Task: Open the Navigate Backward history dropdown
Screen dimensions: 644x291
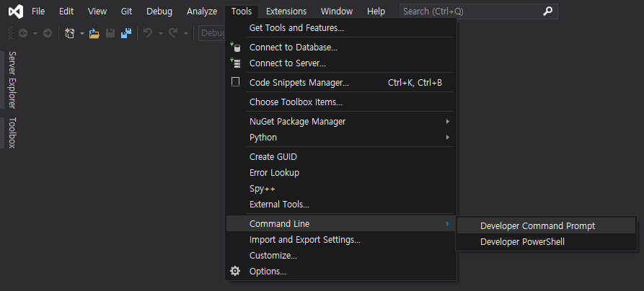Action: pyautogui.click(x=35, y=33)
